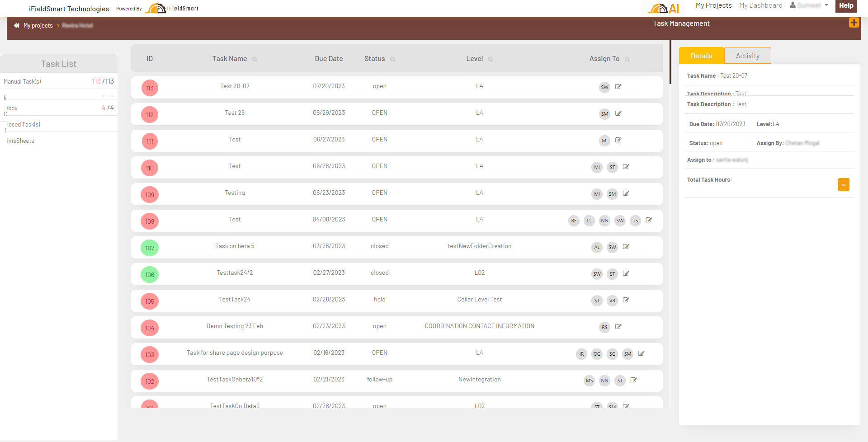
Task: Open the add task plus icon
Action: [854, 23]
